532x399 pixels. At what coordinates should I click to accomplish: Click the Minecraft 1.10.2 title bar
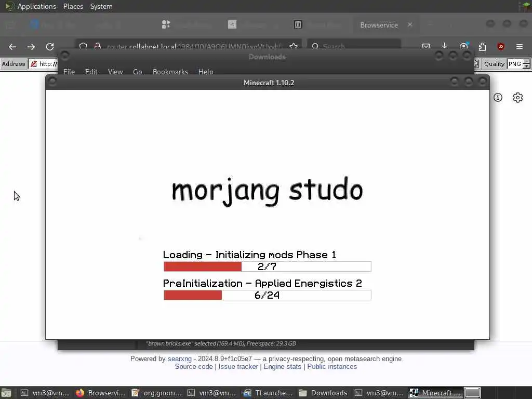[269, 83]
